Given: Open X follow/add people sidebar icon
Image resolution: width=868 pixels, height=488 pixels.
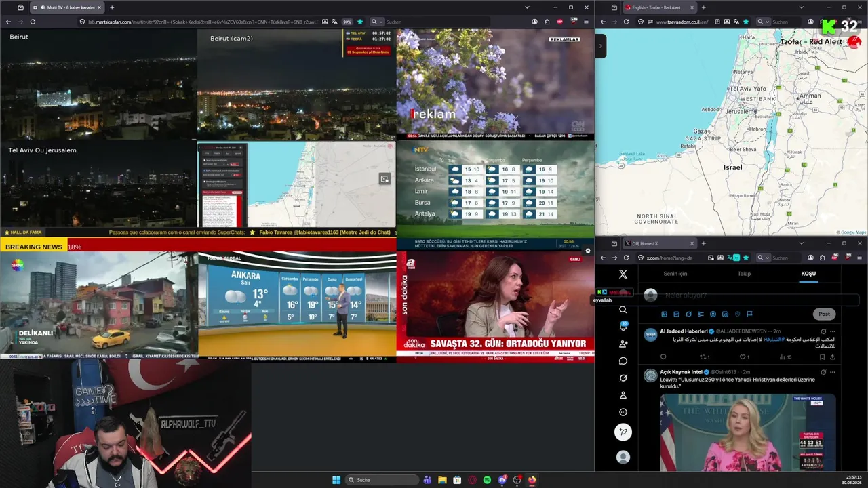Looking at the screenshot, I should (x=623, y=344).
